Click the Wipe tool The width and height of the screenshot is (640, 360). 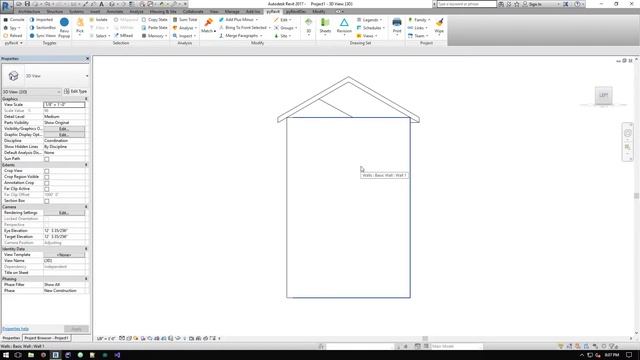click(439, 26)
